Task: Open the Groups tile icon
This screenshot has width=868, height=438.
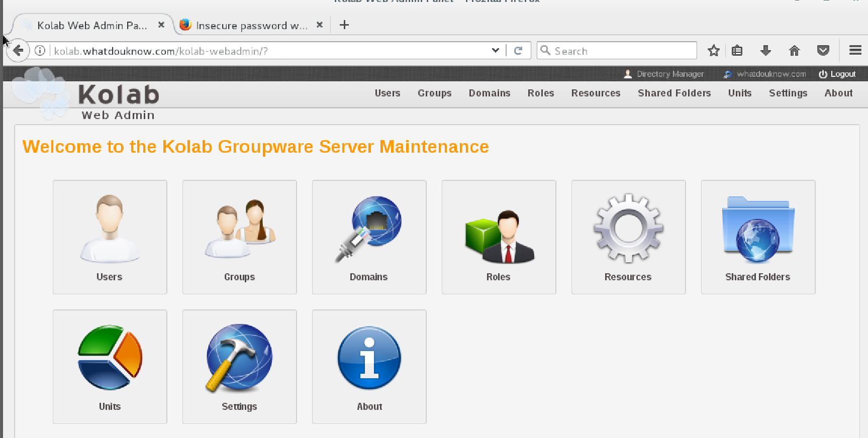Action: tap(240, 229)
